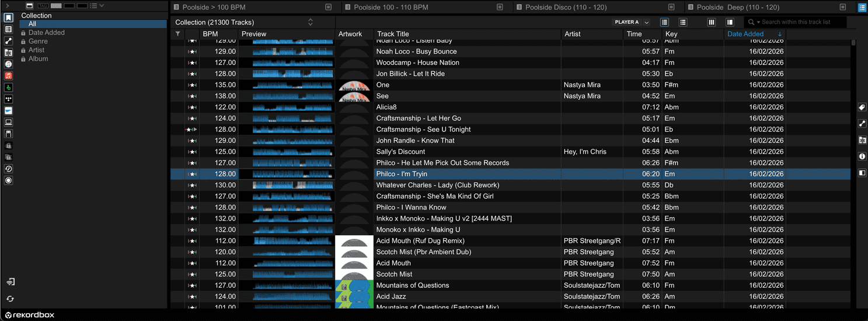Toggle the column display button

[711, 22]
